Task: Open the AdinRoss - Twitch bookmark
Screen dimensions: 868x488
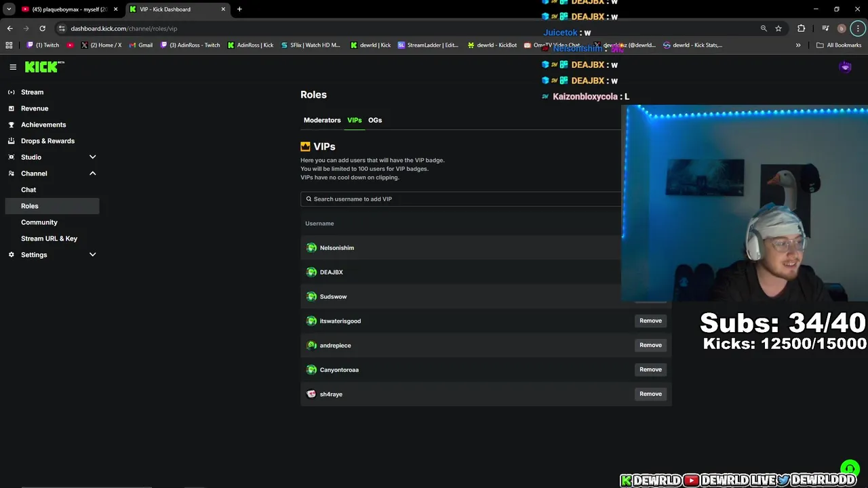Action: (191, 45)
